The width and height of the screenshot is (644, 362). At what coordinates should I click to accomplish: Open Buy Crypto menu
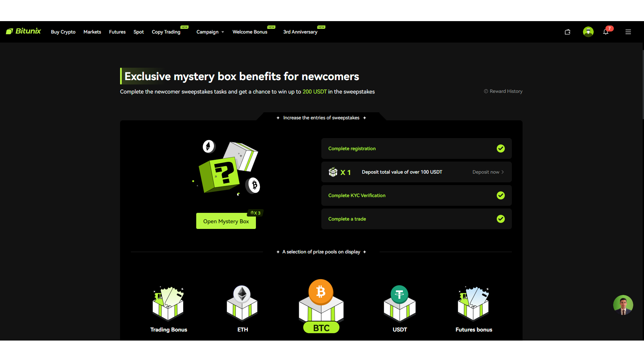(63, 32)
